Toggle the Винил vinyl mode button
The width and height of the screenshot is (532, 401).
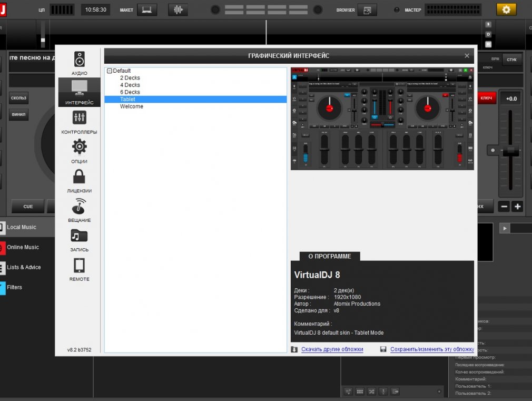pos(18,114)
